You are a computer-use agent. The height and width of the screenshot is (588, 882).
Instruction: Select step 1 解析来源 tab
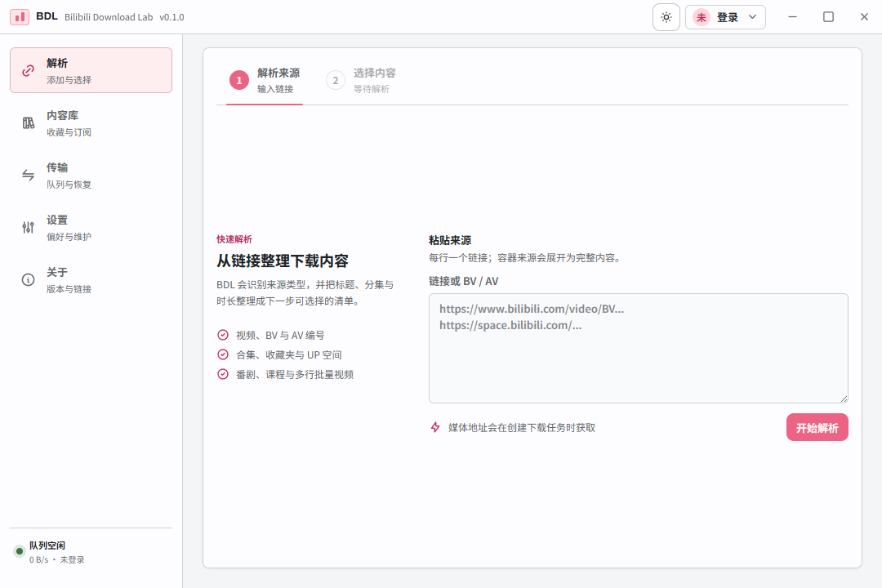coord(265,81)
